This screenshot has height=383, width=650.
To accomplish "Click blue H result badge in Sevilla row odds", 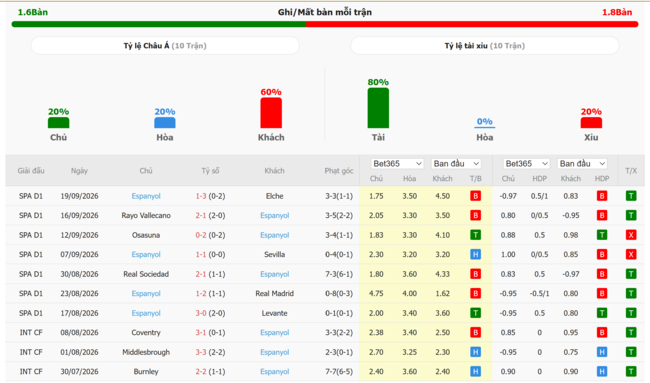I will (475, 255).
